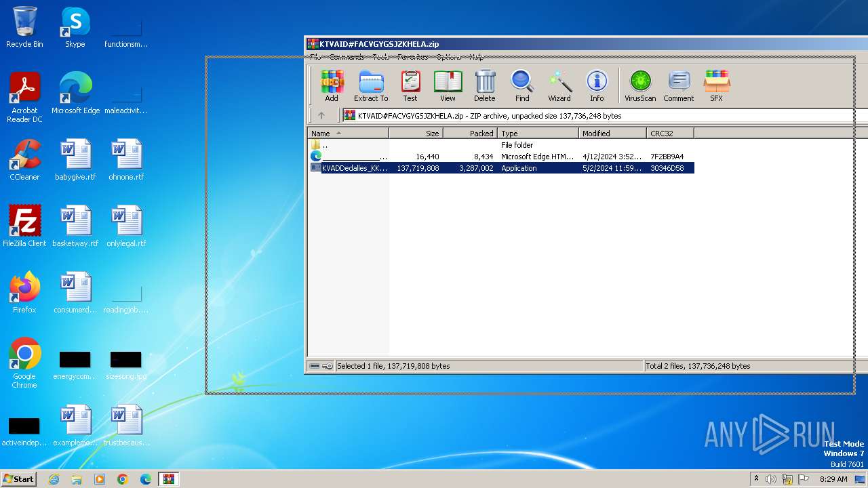Click the 137,719,808 size cell
Screen dimensions: 868x488
click(x=418, y=168)
